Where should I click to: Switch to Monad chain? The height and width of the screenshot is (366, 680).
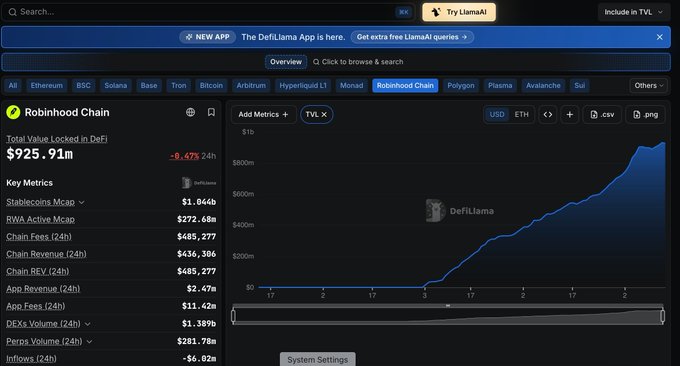click(x=351, y=86)
